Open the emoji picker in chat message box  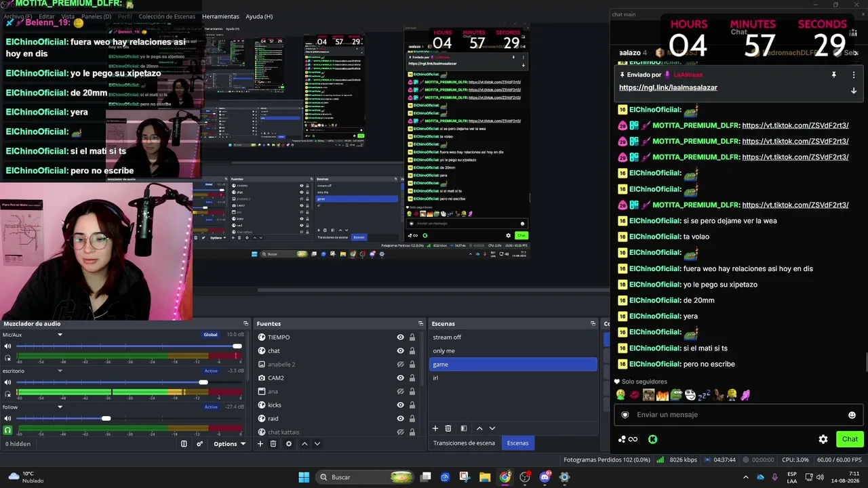click(852, 415)
